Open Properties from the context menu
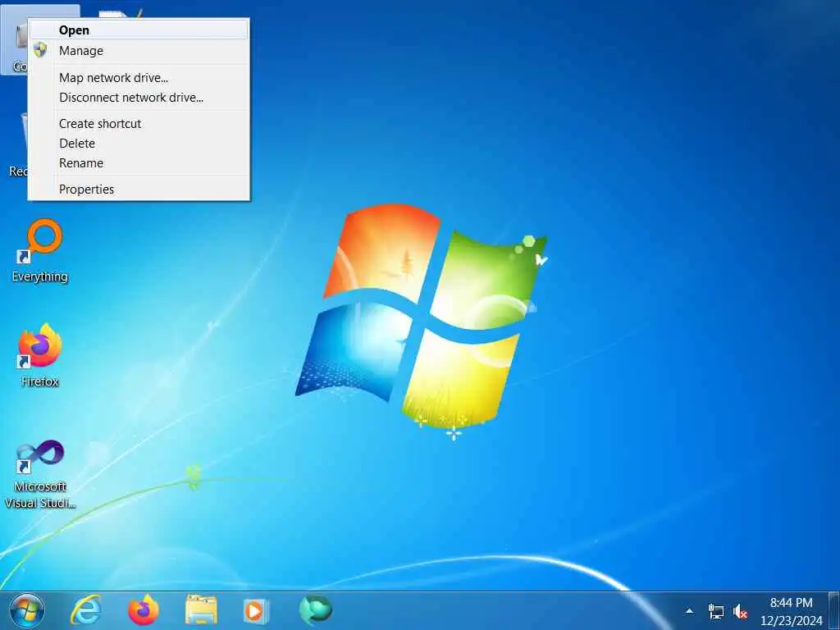 139,189
